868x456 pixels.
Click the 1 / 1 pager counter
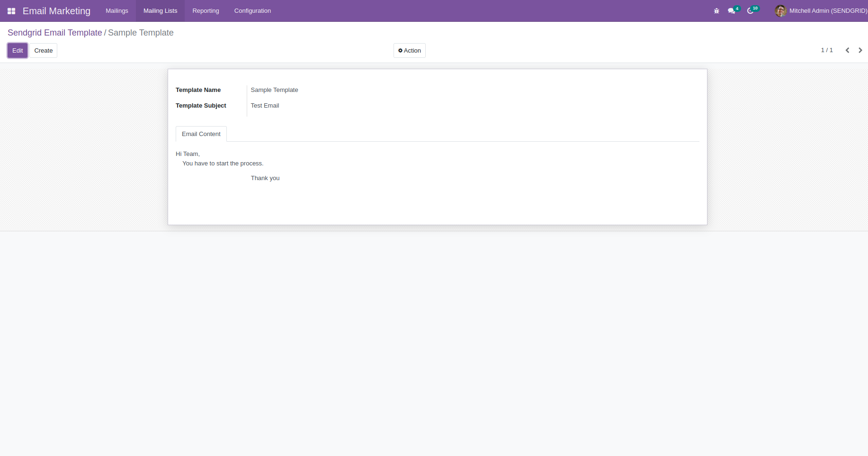click(827, 50)
